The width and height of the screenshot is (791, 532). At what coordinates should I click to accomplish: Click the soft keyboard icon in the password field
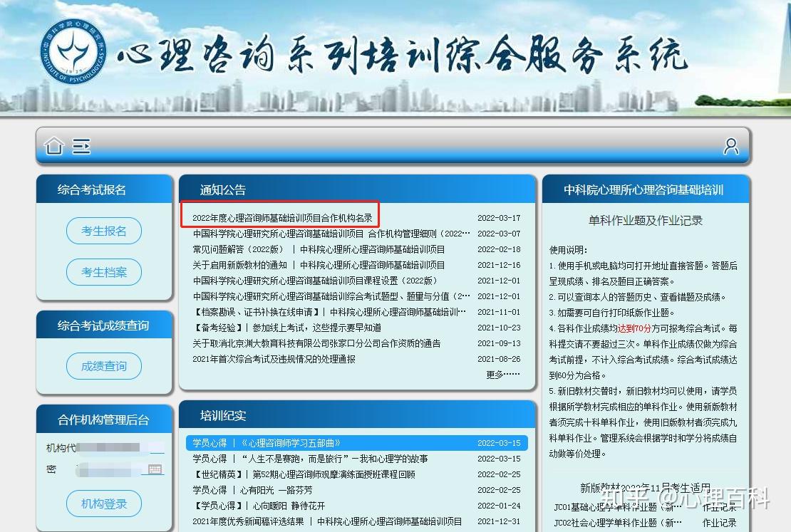(155, 469)
